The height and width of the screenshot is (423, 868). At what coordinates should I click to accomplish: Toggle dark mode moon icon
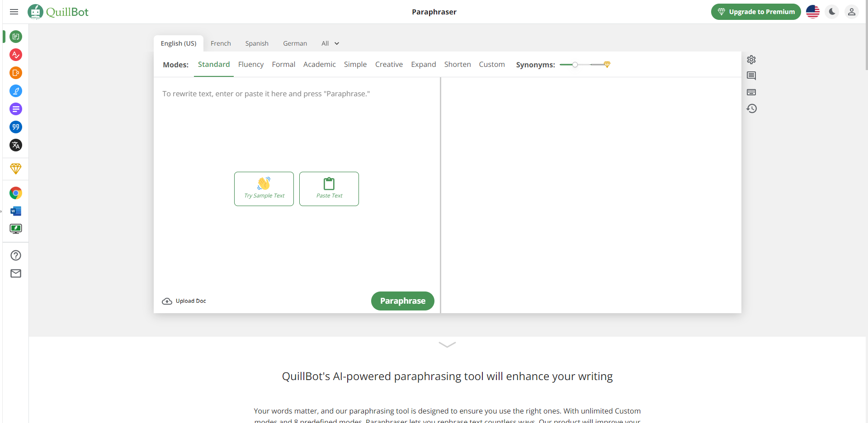[832, 12]
